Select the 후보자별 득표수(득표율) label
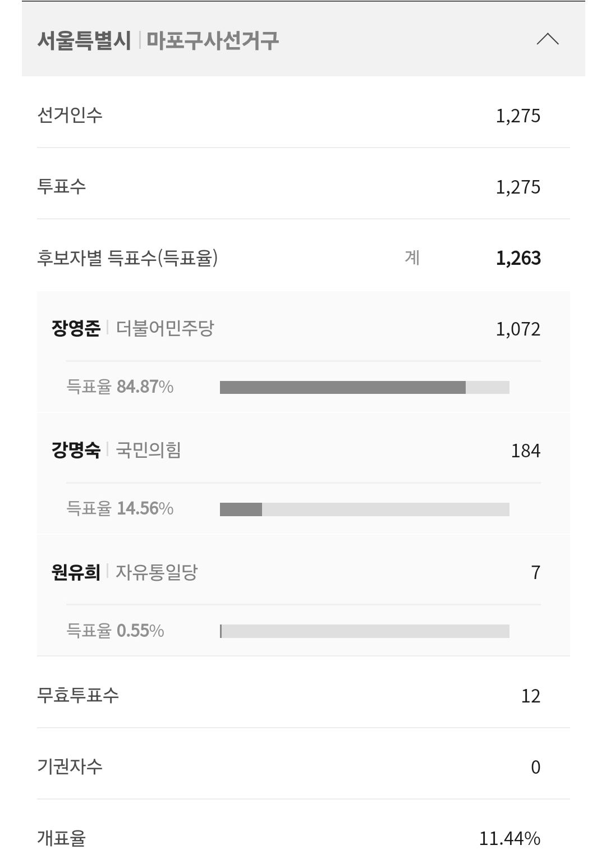Screen dimensions: 606x868 [x=127, y=258]
